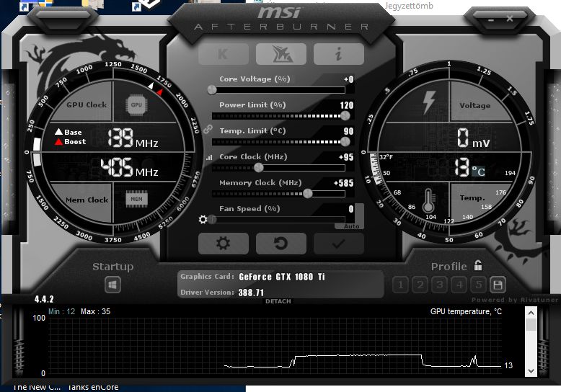Click the Fan Speed slider handle
This screenshot has width=561, height=392.
(213, 219)
